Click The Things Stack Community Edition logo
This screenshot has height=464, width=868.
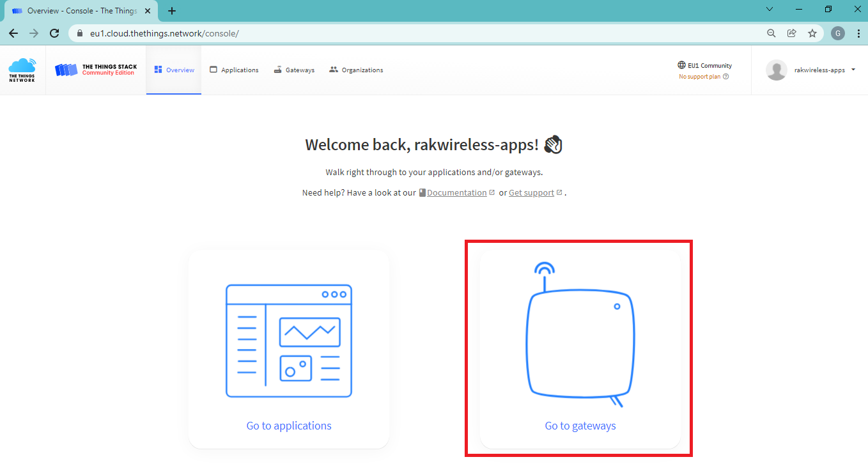tap(96, 70)
